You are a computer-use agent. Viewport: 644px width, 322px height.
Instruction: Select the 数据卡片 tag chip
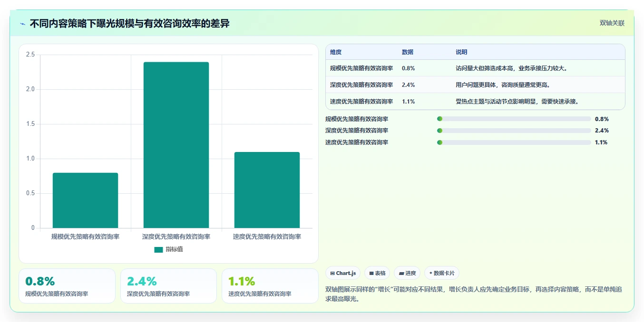(x=442, y=273)
